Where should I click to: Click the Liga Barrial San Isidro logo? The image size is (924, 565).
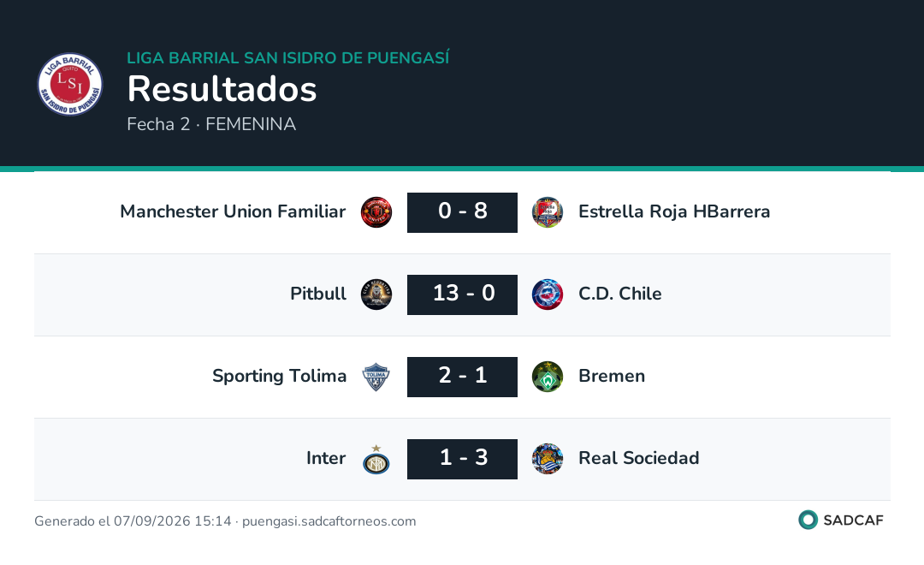69,85
